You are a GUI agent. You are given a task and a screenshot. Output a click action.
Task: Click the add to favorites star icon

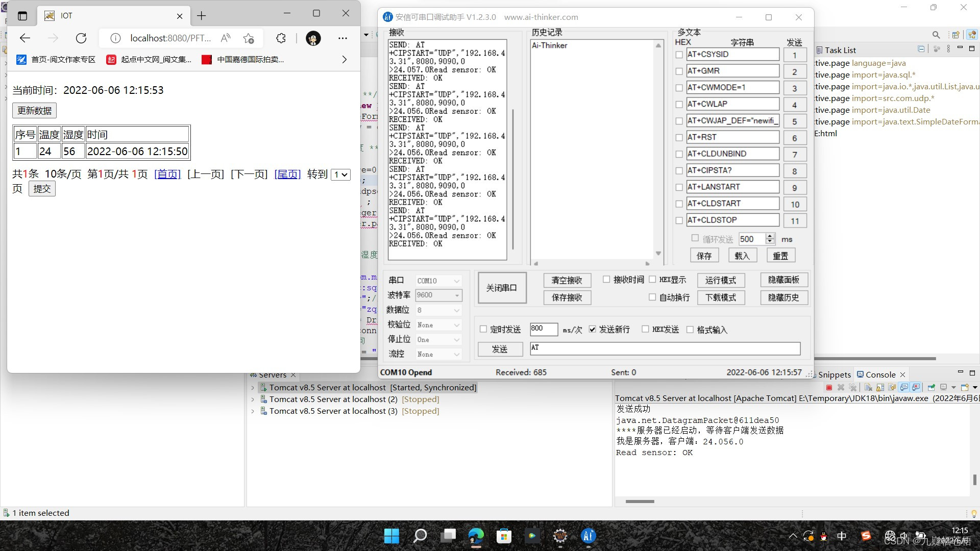[x=249, y=38]
